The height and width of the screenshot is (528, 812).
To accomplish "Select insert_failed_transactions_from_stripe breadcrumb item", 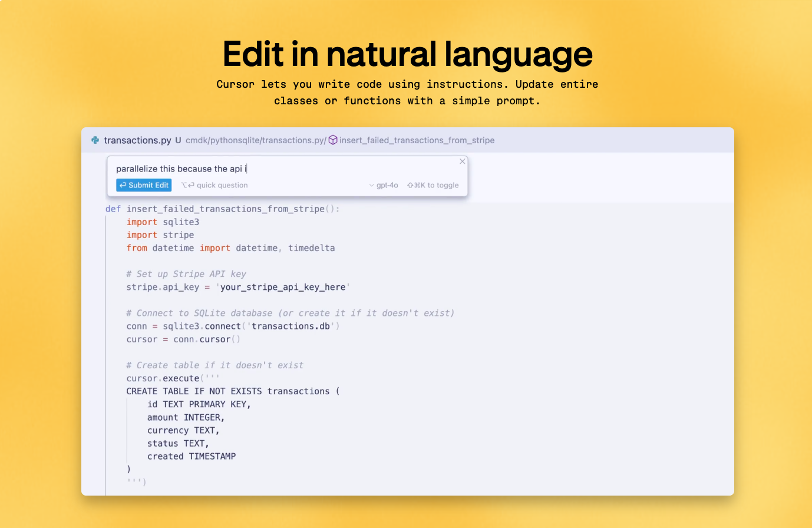I will click(417, 140).
